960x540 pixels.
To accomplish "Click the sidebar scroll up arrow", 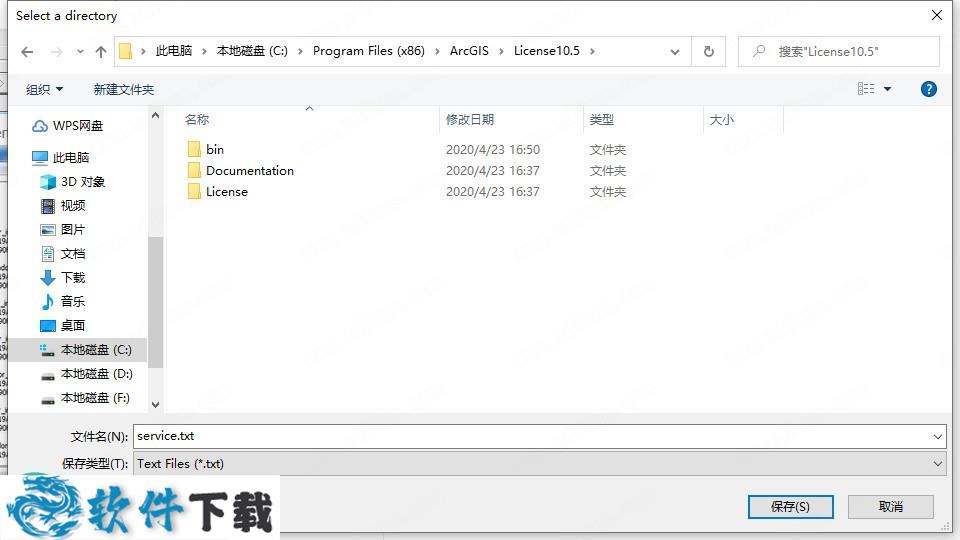I will pyautogui.click(x=156, y=115).
